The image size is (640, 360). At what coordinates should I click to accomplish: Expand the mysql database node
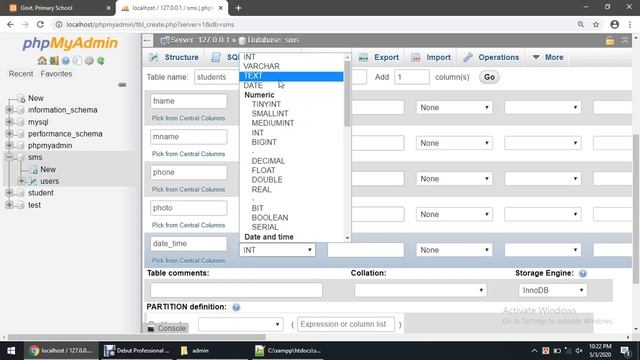tap(9, 122)
